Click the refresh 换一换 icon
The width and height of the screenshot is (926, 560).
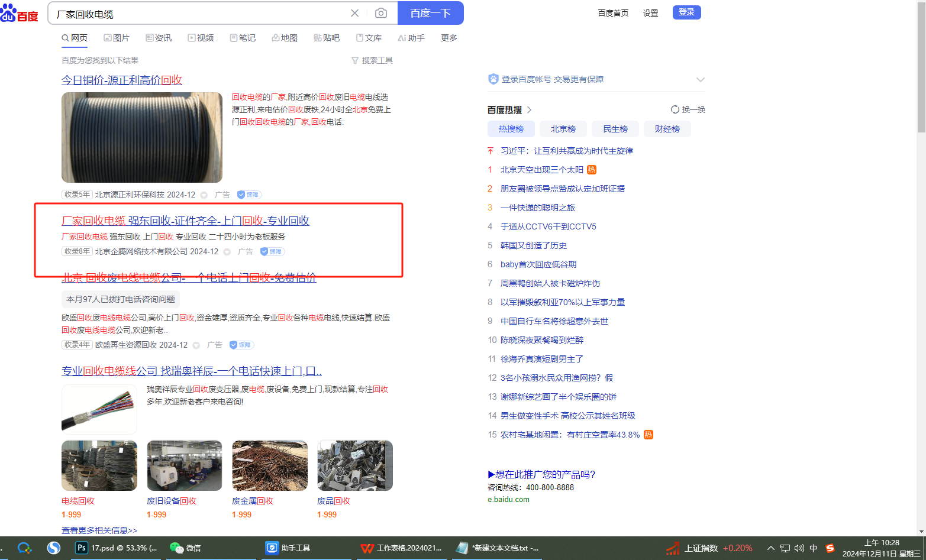675,109
